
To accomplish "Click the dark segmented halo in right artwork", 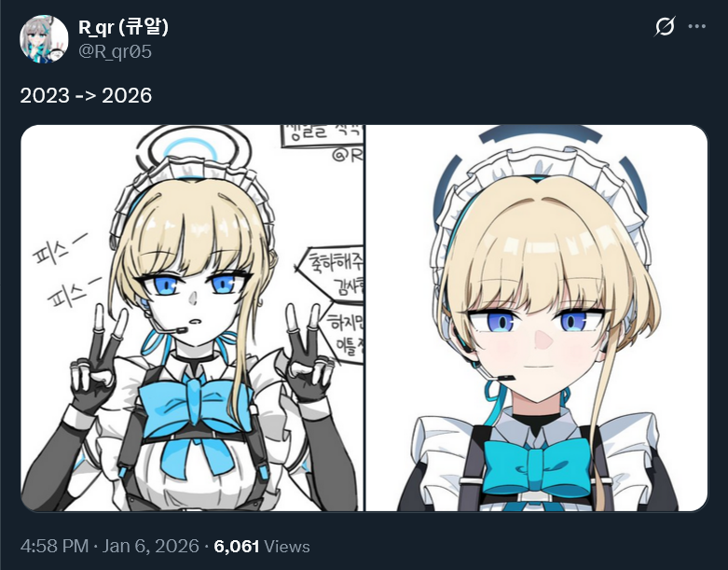I will [541, 134].
